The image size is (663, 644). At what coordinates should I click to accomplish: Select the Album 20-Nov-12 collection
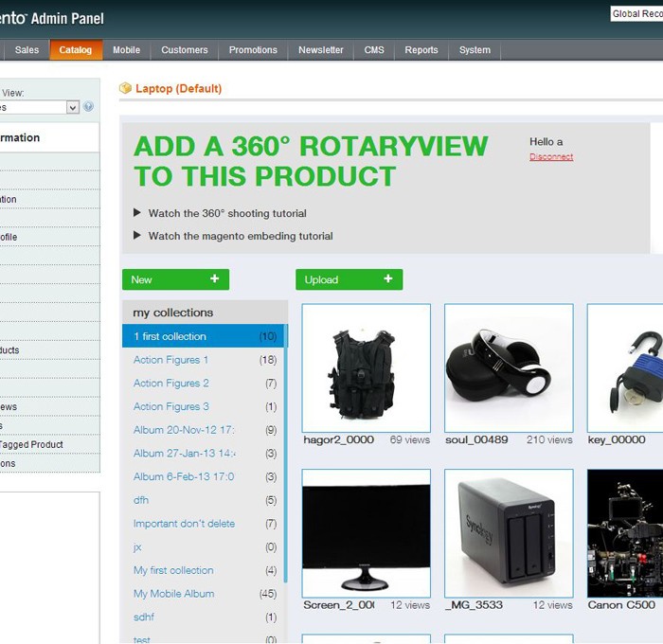click(x=205, y=430)
